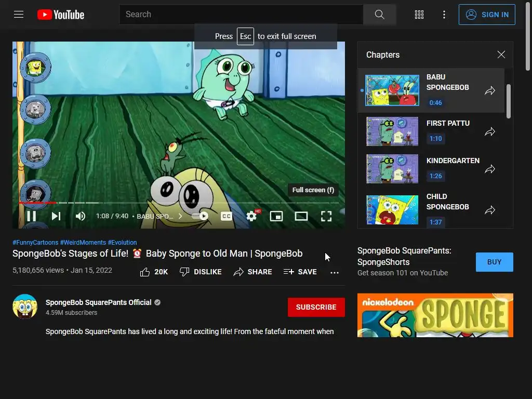This screenshot has height=399, width=532.
Task: Click the search magnifier button
Action: pyautogui.click(x=379, y=15)
